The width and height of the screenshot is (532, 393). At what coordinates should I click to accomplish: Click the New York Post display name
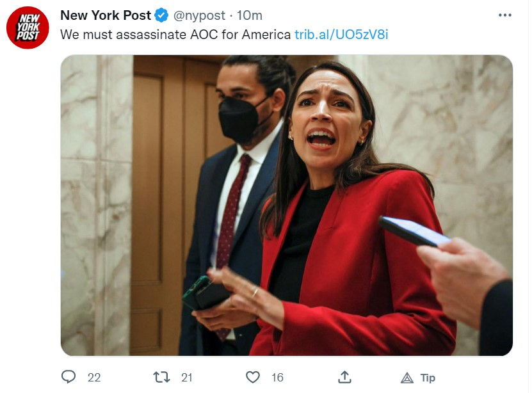pyautogui.click(x=106, y=15)
